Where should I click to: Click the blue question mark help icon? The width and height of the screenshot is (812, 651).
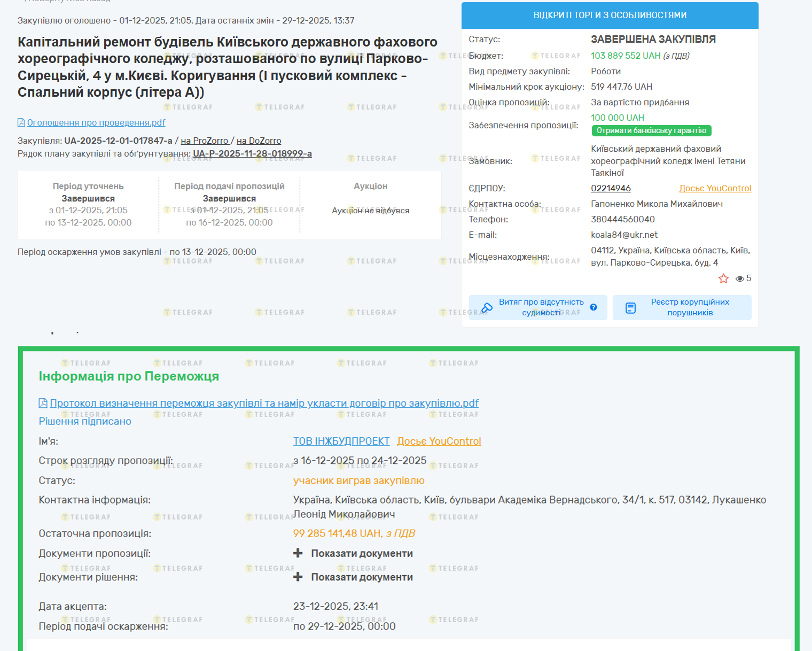coord(594,307)
